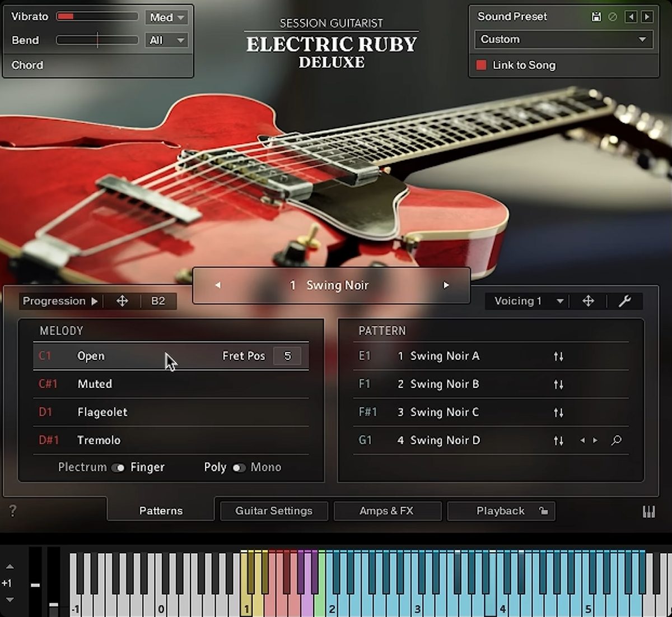Image resolution: width=672 pixels, height=617 pixels.
Task: Open Sound Preset Custom dropdown
Action: pyautogui.click(x=563, y=39)
